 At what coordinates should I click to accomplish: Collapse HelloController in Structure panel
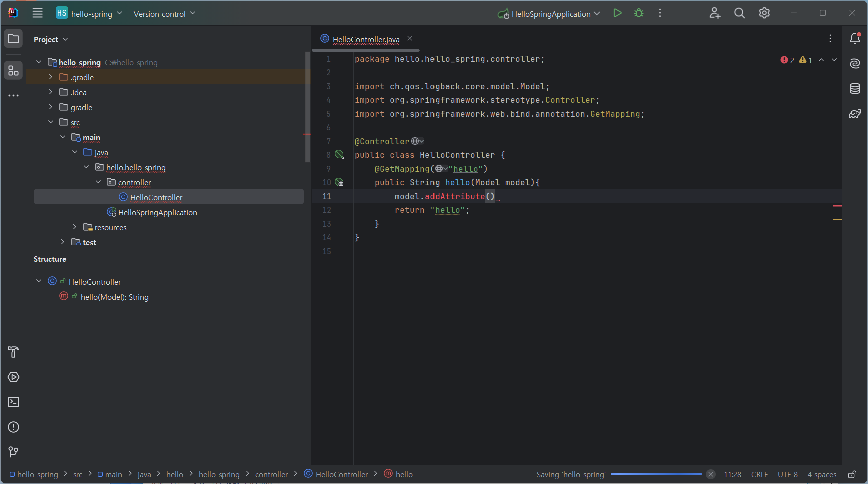[39, 281]
